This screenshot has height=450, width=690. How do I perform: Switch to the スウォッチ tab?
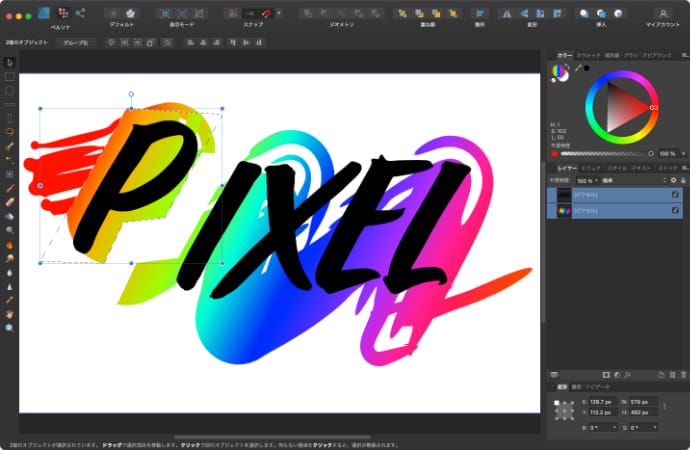(587, 54)
